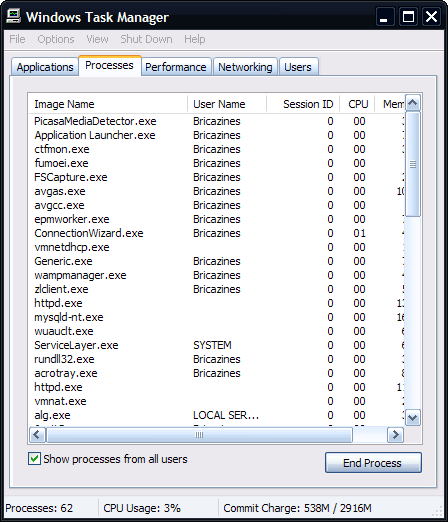Click the vertical scrollbar thumb
Screen dimensions: 448x522
[x=413, y=164]
